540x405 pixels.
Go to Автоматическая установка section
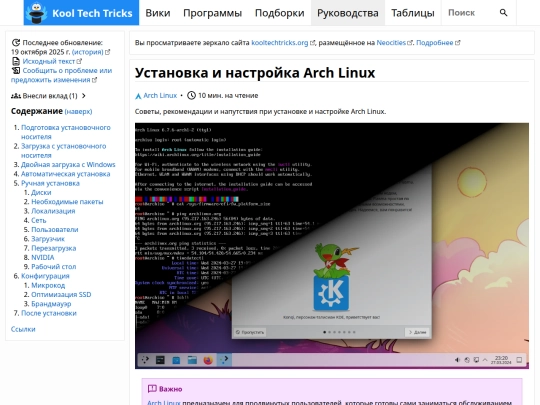[x=65, y=174]
